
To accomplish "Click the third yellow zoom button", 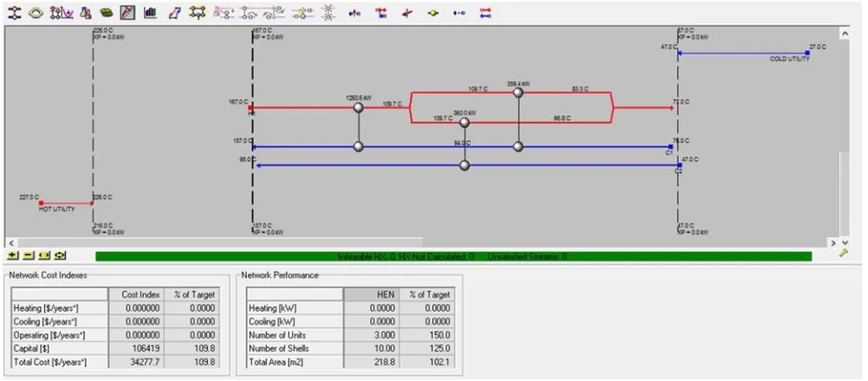I will [45, 255].
